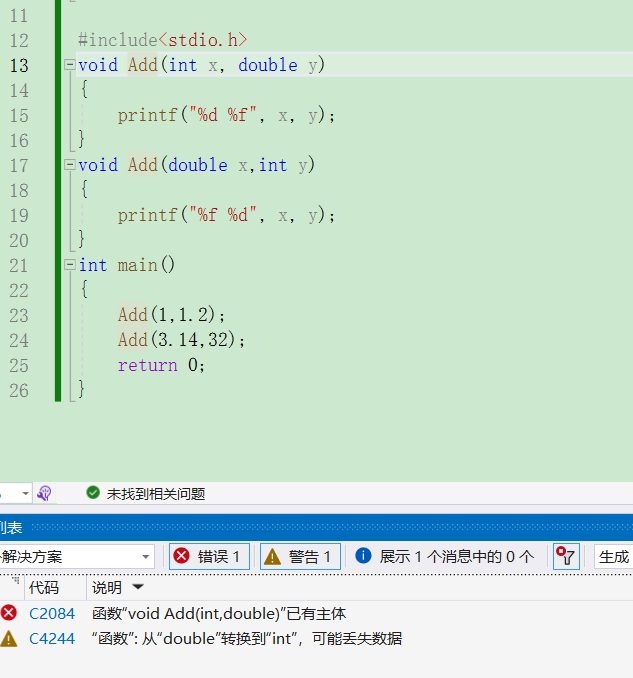Collapse the Add(int x, double y) function
Screen dimensions: 633x678
(x=69, y=65)
